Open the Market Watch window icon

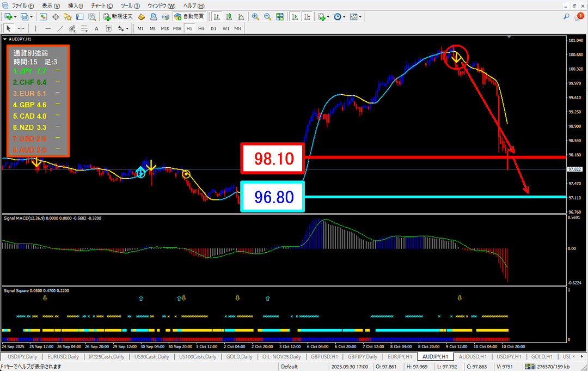(x=43, y=16)
